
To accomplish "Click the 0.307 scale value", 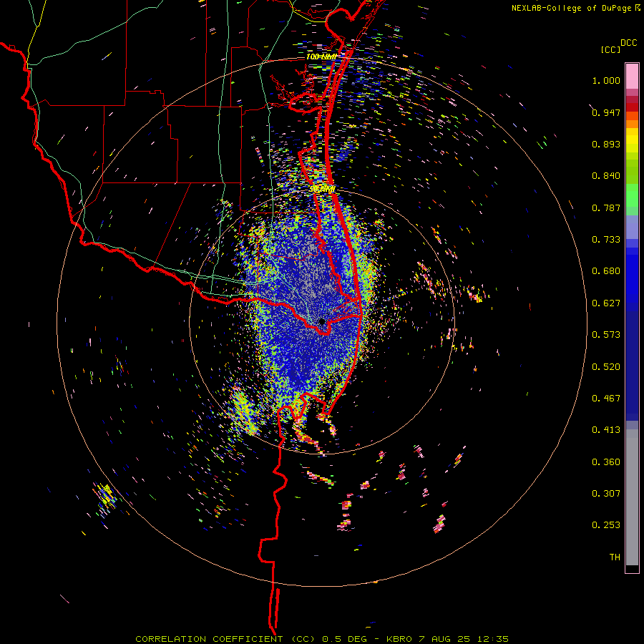I will point(606,494).
